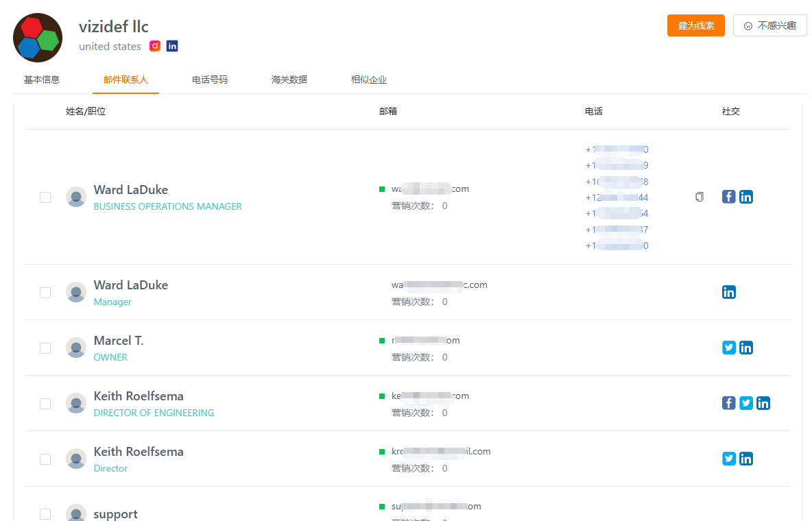Click avatar of Ward LaDuke Business Operations Manager
The width and height of the screenshot is (812, 521).
click(76, 197)
